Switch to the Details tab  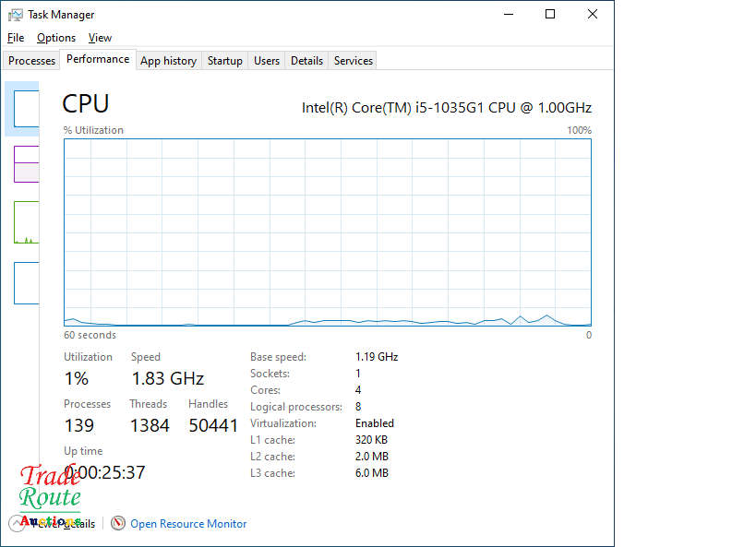(x=306, y=61)
